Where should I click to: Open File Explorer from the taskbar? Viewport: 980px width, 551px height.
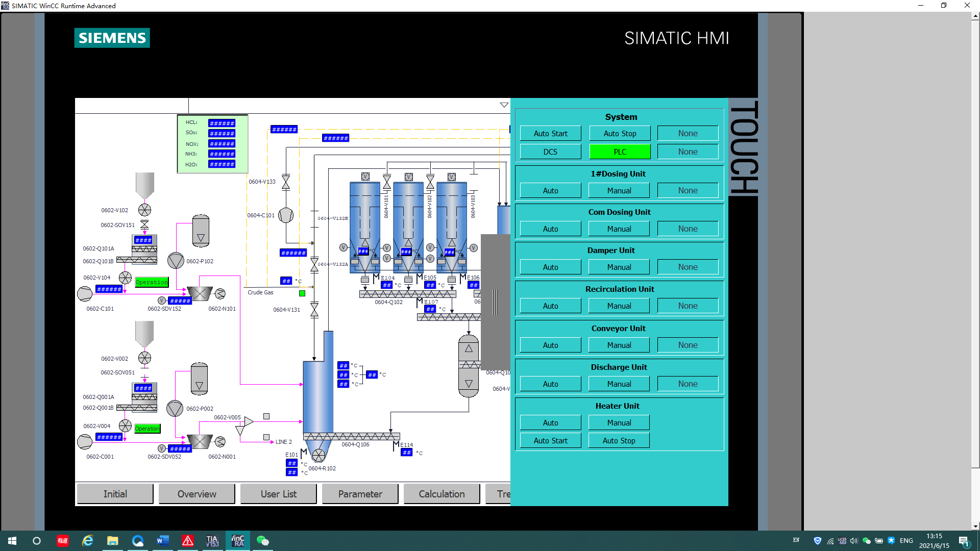112,541
